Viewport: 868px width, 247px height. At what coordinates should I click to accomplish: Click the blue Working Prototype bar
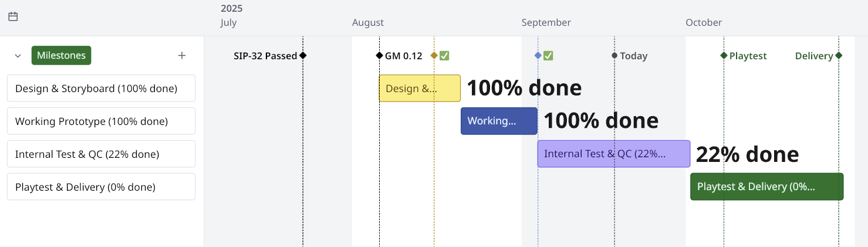pyautogui.click(x=499, y=121)
